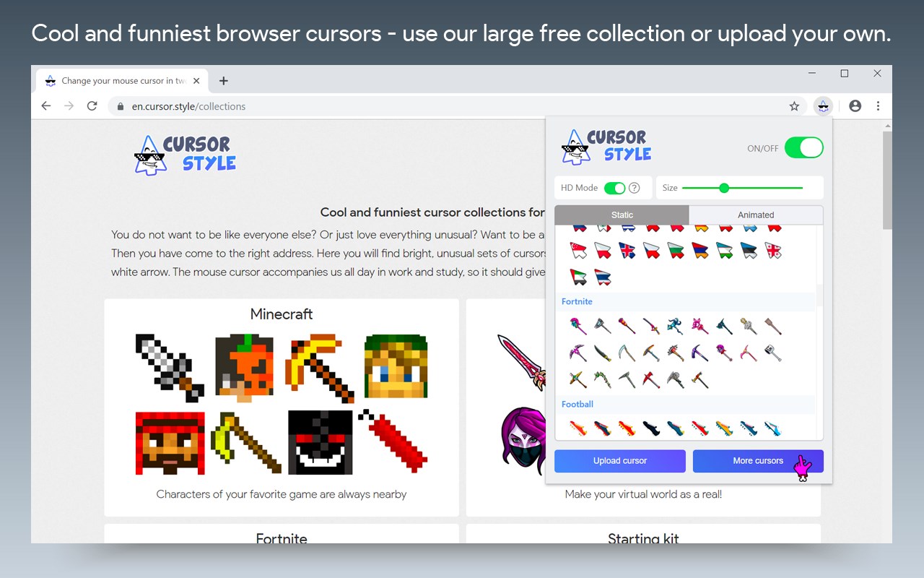Image resolution: width=924 pixels, height=578 pixels.
Task: Click the Cursor Style logo on the page
Action: (x=186, y=155)
